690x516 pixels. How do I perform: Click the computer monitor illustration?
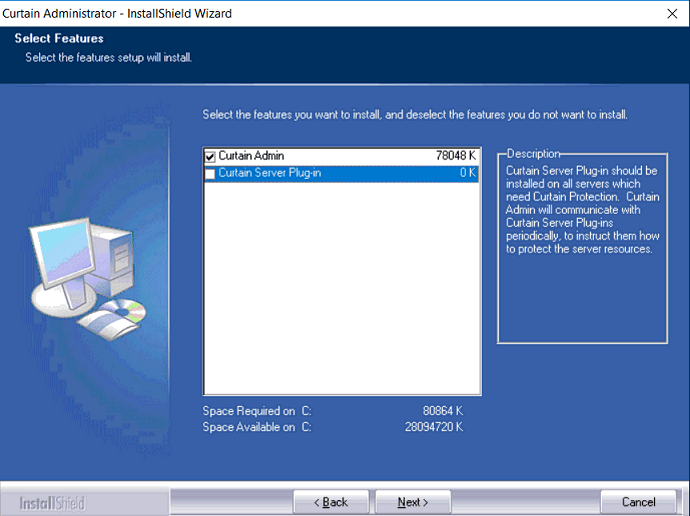(x=62, y=259)
